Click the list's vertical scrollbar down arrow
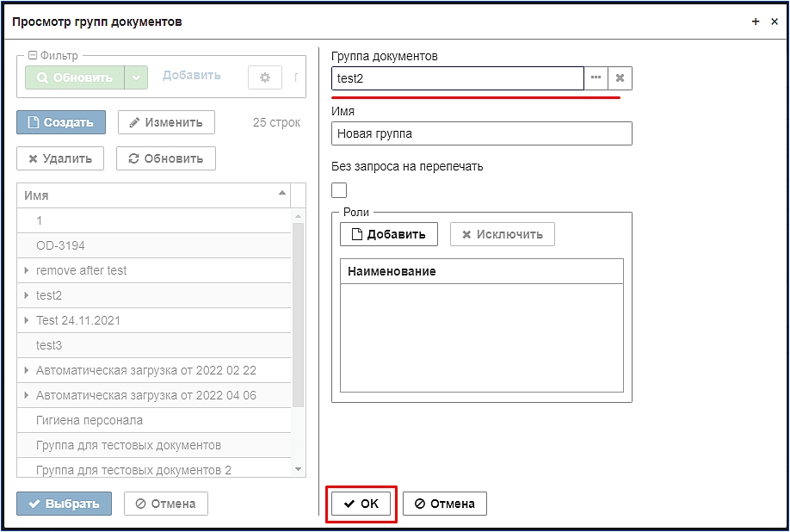Screen dimensions: 790x532 tap(298, 469)
